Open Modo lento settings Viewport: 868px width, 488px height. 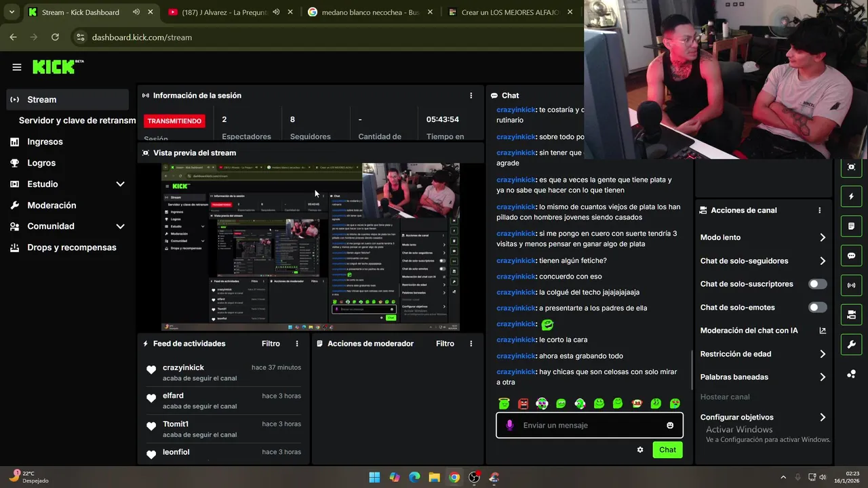click(x=764, y=237)
